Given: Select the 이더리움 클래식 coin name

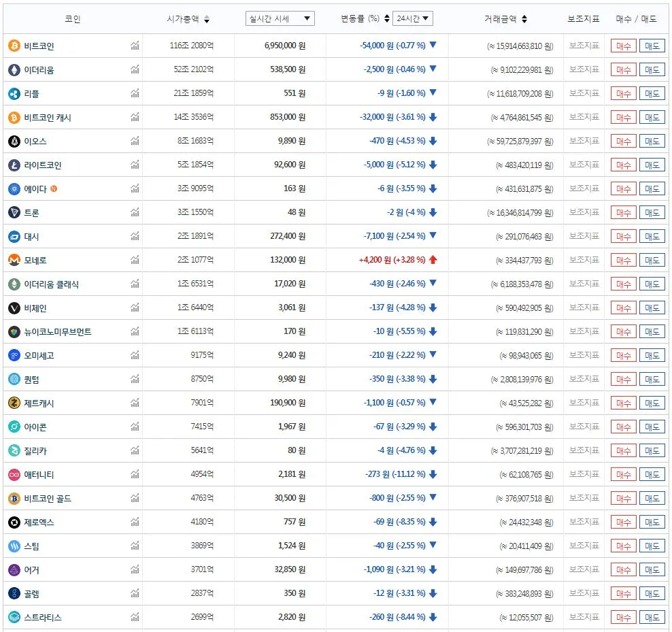Looking at the screenshot, I should [x=52, y=284].
